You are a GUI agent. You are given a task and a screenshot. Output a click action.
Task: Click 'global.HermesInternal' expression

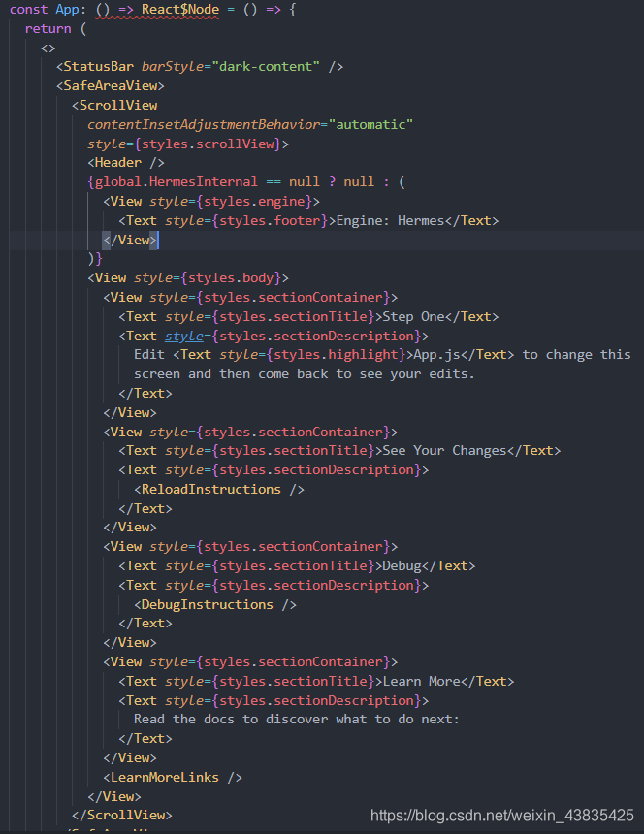pyautogui.click(x=176, y=182)
